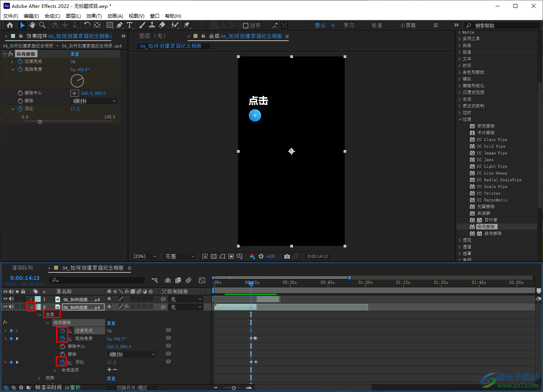Toggle transparency grid in composition viewer
Screen dimensions: 543x392
(x=214, y=256)
